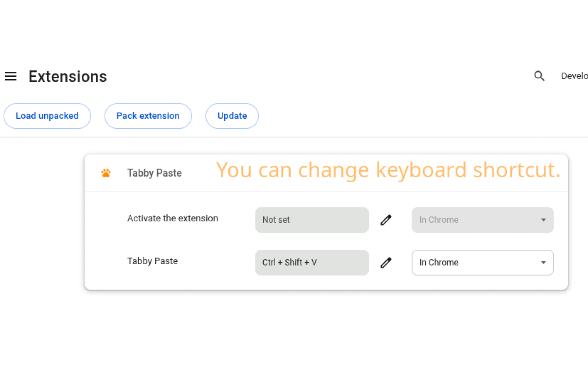Click the orange keyboard shortcut caption text
The width and height of the screenshot is (588, 368).
(x=388, y=170)
